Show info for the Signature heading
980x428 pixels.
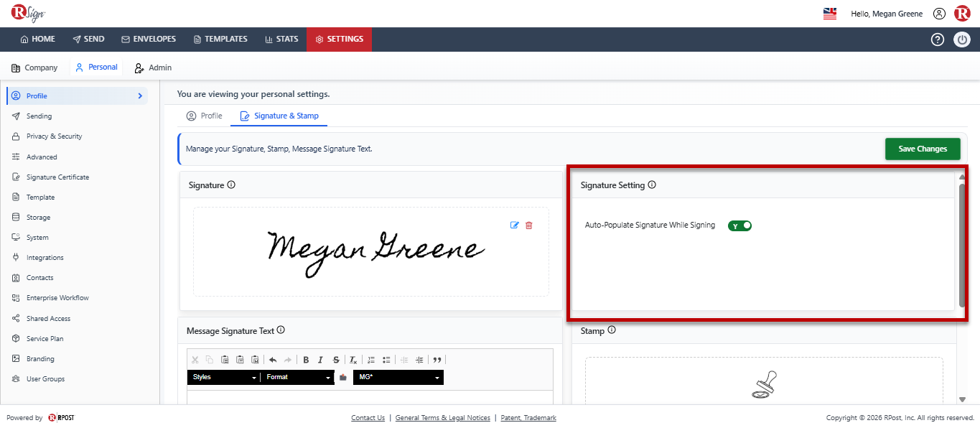coord(231,185)
